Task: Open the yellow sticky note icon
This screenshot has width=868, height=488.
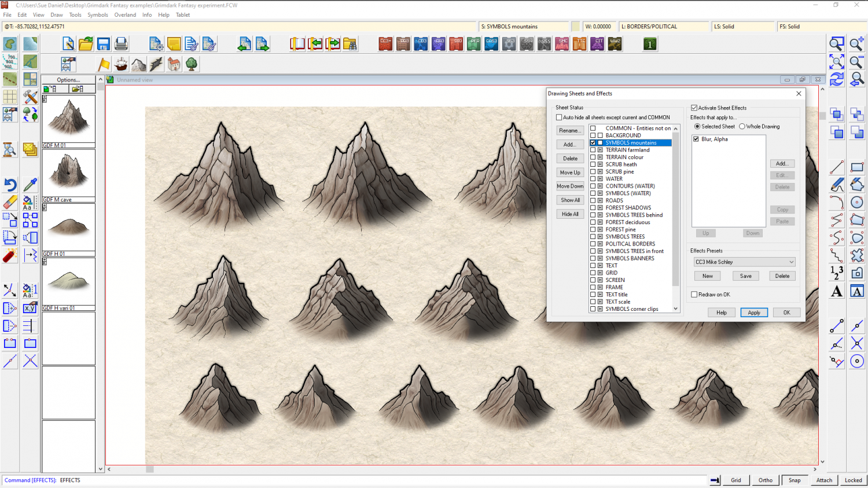Action: click(x=174, y=44)
